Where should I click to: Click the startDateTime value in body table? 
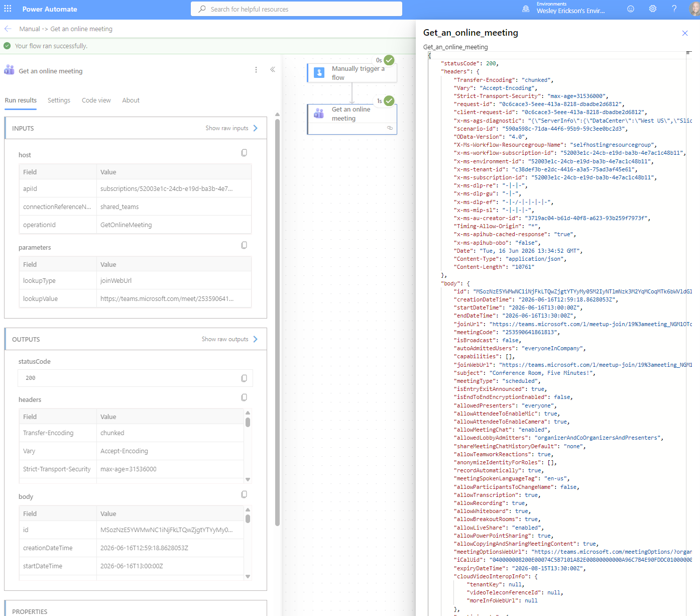170,566
